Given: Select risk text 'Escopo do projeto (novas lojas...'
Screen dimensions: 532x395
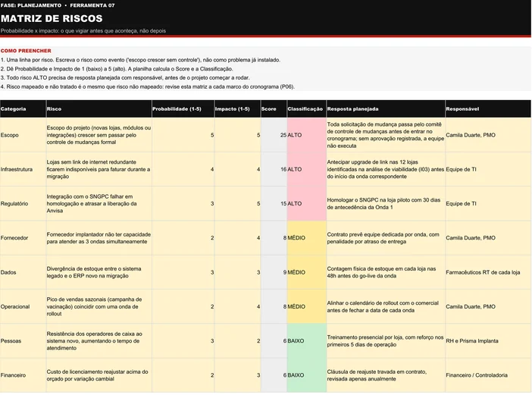Looking at the screenshot, I should [x=99, y=135].
